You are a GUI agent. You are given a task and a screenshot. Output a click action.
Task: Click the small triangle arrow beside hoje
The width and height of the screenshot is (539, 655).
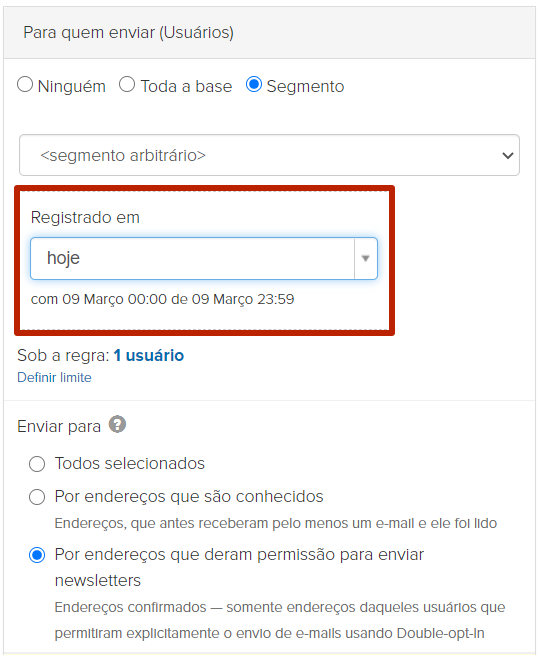366,259
